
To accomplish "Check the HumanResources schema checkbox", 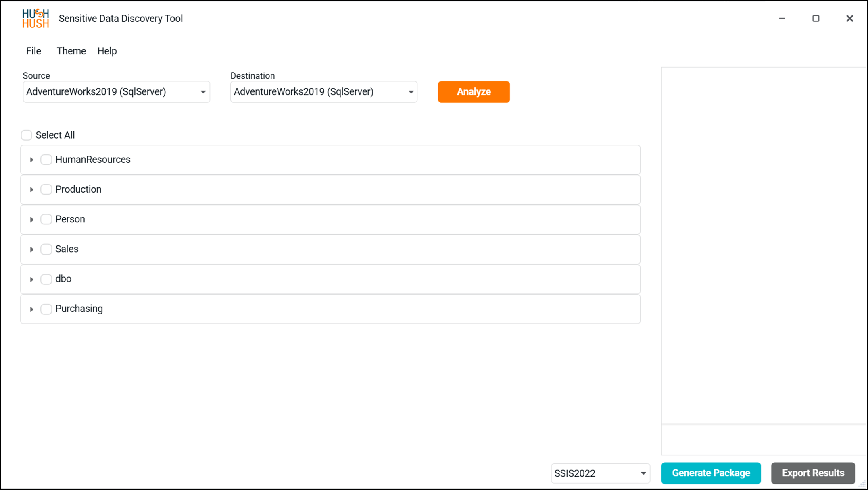I will pos(46,160).
